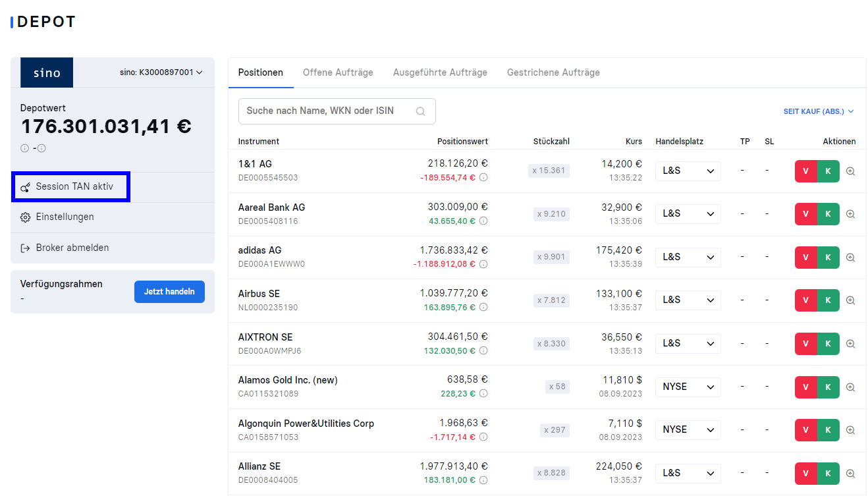Open the NYSE dropdown for Algonquin Power&Utilities
This screenshot has height=496, width=868.
pyautogui.click(x=688, y=429)
